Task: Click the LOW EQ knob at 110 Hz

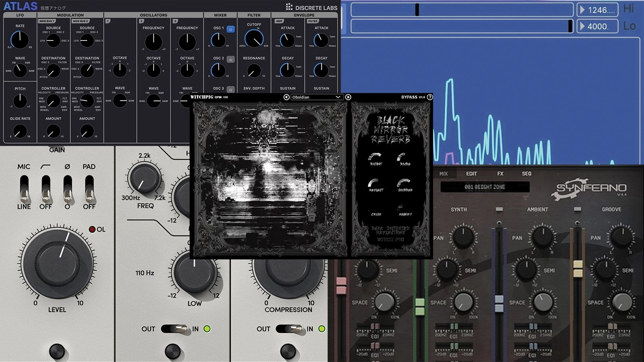Action: tap(195, 272)
